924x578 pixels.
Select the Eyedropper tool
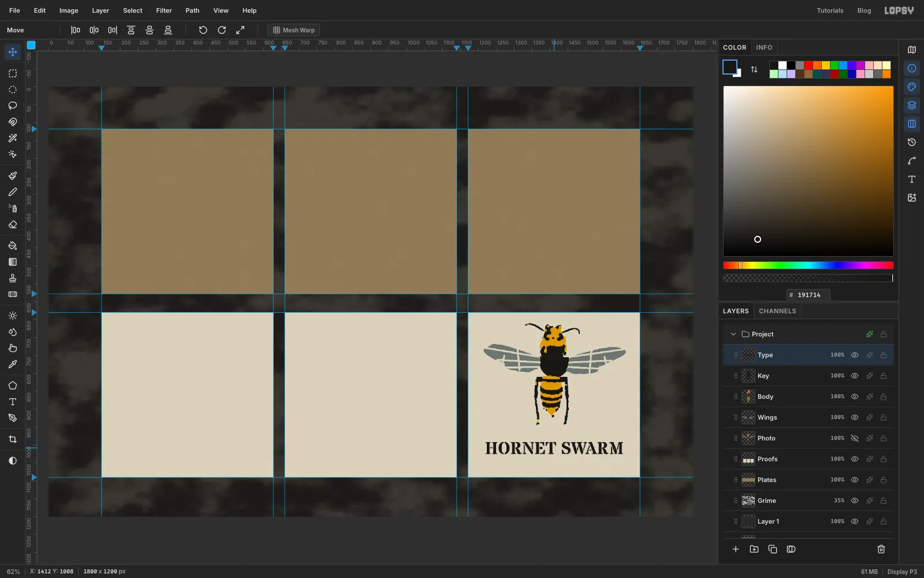tap(13, 364)
